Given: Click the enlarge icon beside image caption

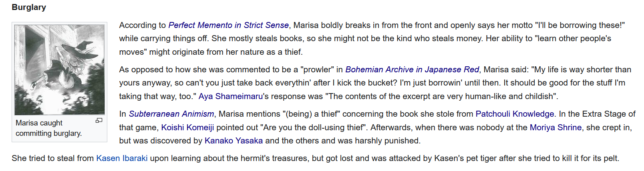Looking at the screenshot, I should pyautogui.click(x=99, y=120).
